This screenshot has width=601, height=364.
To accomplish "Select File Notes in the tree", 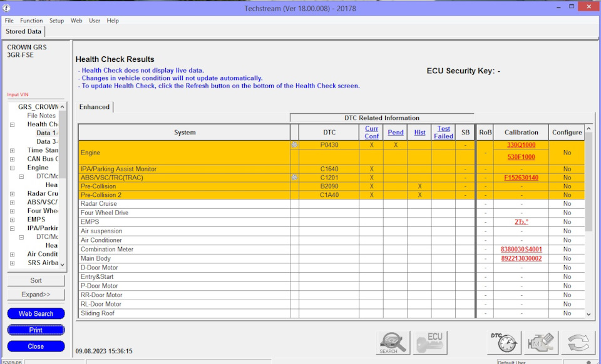I will pyautogui.click(x=41, y=116).
